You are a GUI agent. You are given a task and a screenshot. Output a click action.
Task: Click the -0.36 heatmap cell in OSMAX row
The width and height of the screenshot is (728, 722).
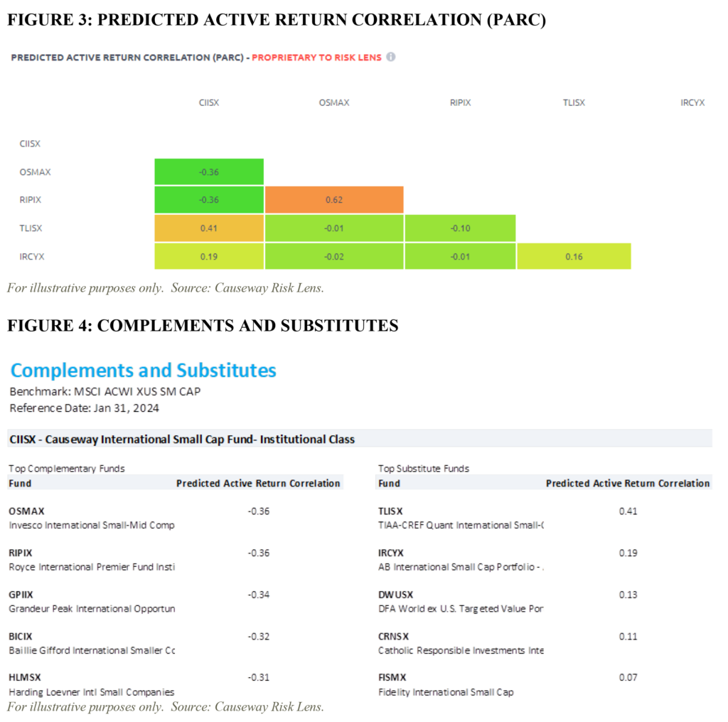(209, 172)
